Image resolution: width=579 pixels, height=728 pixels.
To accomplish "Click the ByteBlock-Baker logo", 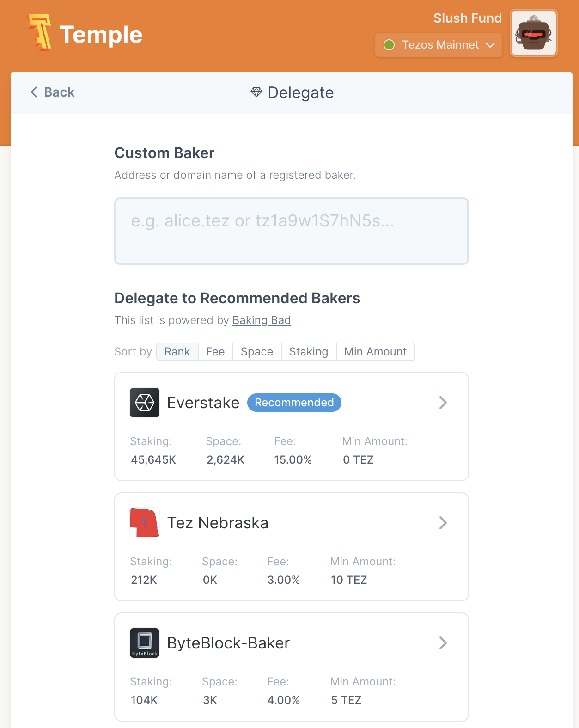I will pos(145,643).
